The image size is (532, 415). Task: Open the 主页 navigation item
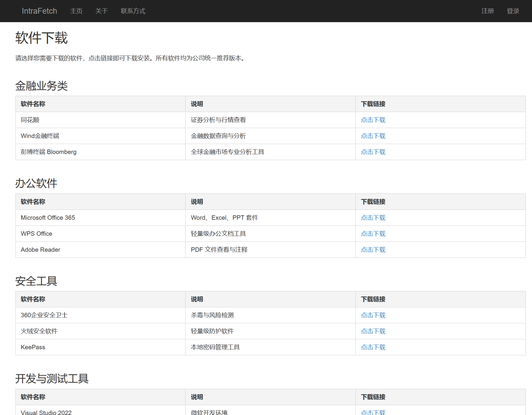[76, 11]
